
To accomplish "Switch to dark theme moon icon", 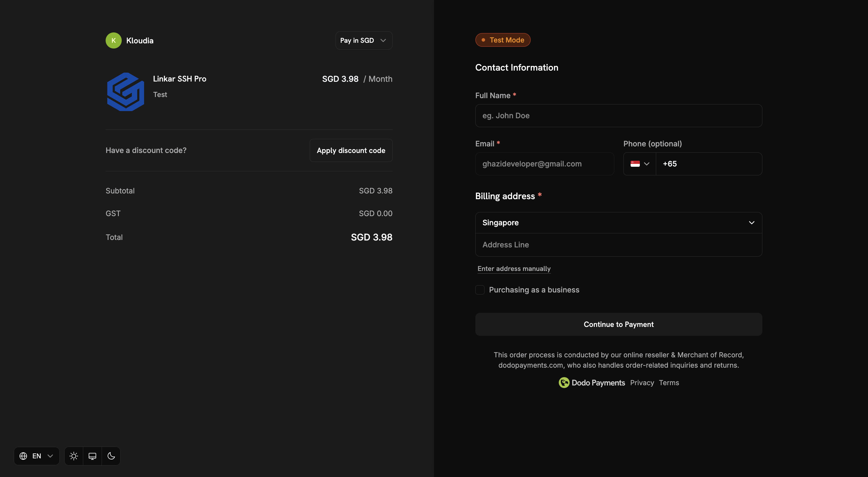I will tap(111, 456).
